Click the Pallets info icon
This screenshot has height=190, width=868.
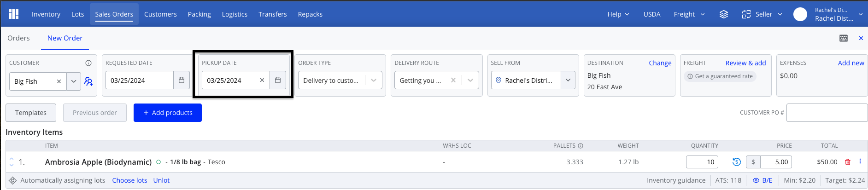coord(581,146)
